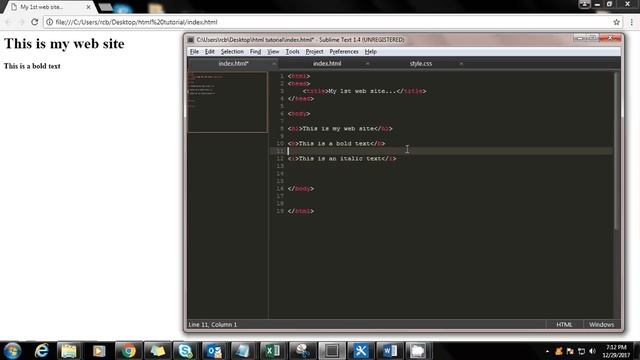Click code line 'This is an italic text'
This screenshot has height=360, width=640.
[x=342, y=158]
